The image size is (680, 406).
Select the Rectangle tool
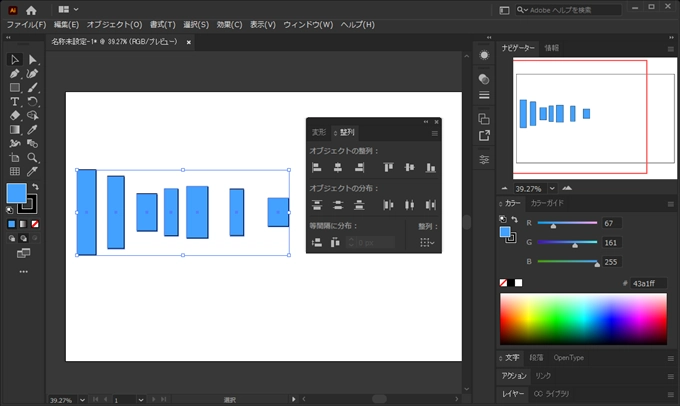pyautogui.click(x=15, y=88)
